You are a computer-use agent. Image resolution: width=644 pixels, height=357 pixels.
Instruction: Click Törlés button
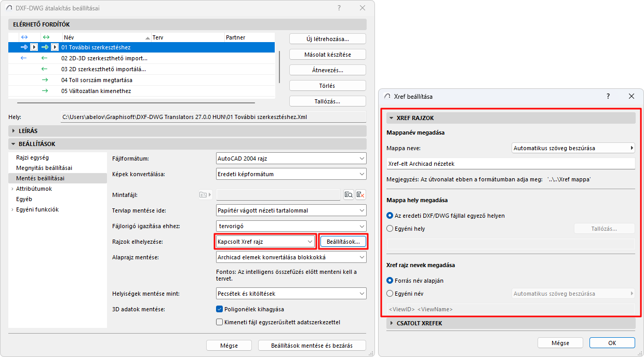pyautogui.click(x=328, y=86)
